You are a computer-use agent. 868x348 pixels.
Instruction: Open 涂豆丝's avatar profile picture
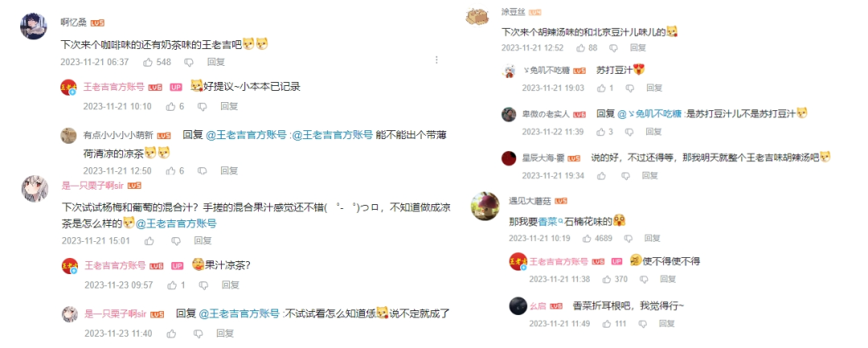pyautogui.click(x=477, y=15)
